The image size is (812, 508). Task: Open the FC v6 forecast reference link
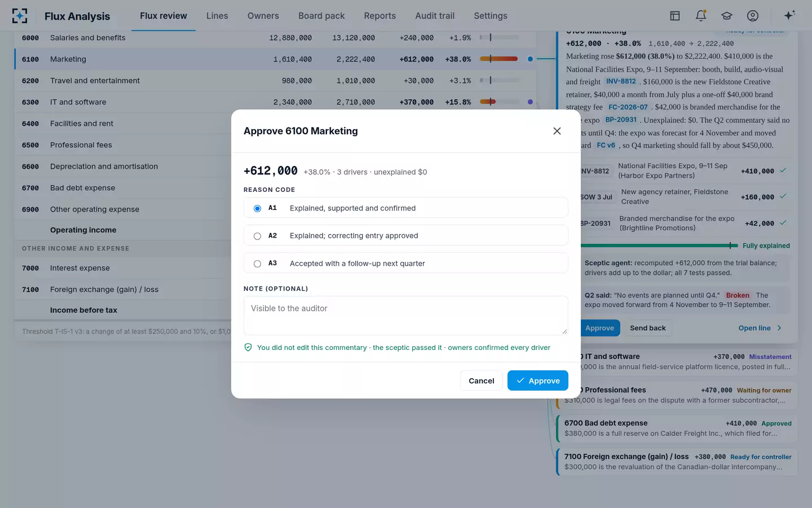tap(606, 146)
